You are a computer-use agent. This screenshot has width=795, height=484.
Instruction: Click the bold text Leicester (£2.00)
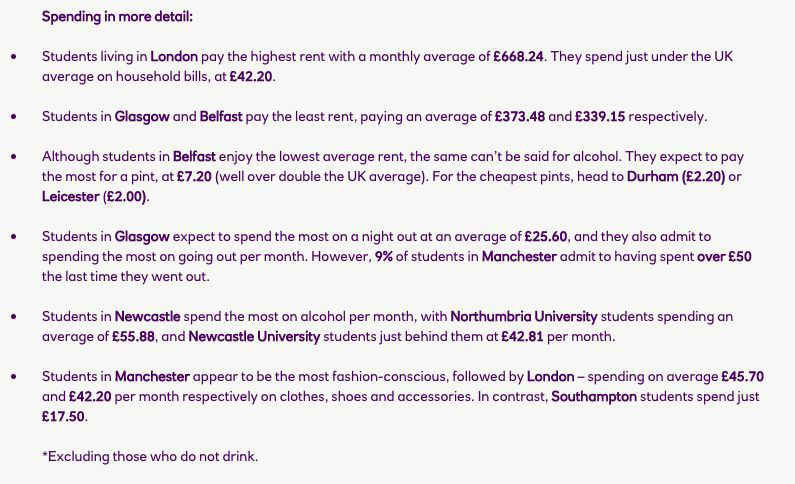tap(94, 197)
